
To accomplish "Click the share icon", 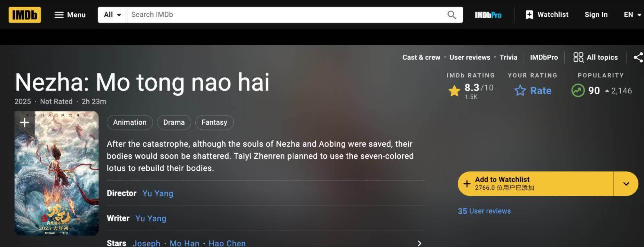I will 638,57.
